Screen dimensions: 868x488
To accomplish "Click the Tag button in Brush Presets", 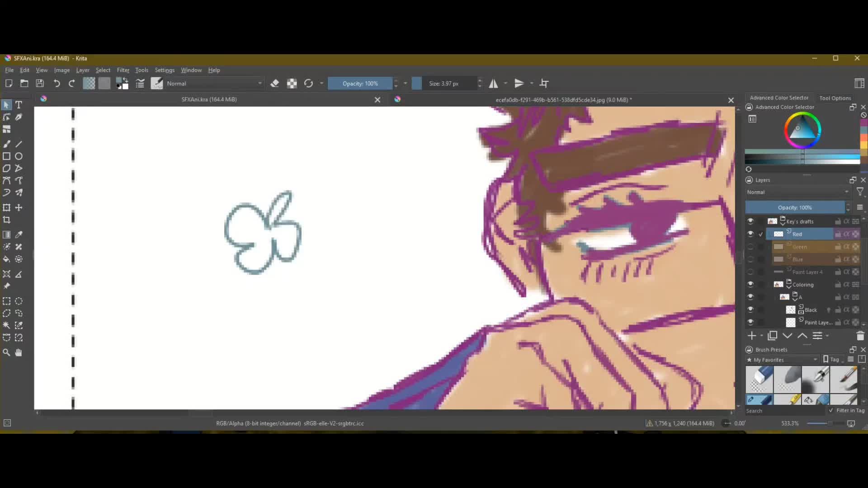I will pos(831,360).
